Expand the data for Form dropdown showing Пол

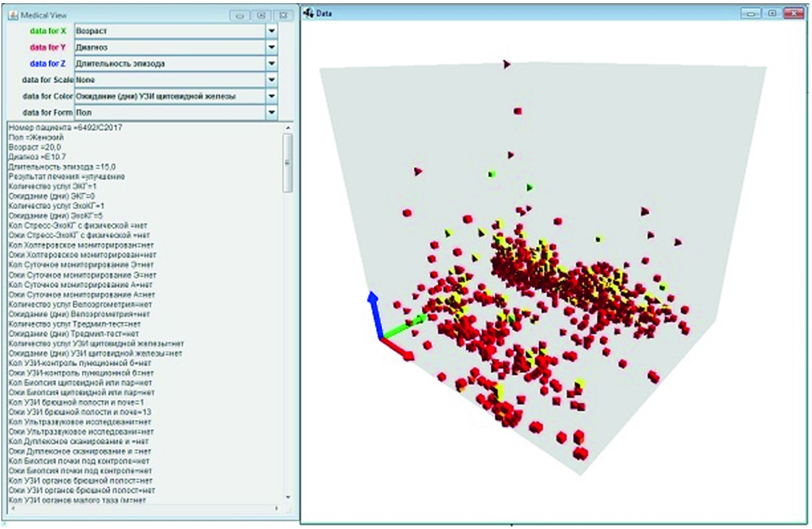pyautogui.click(x=176, y=113)
